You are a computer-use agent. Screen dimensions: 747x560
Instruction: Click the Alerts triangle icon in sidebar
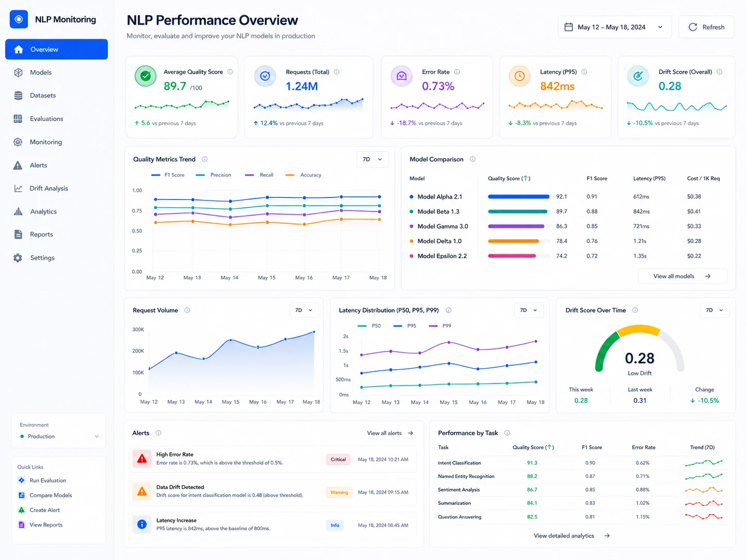[18, 165]
